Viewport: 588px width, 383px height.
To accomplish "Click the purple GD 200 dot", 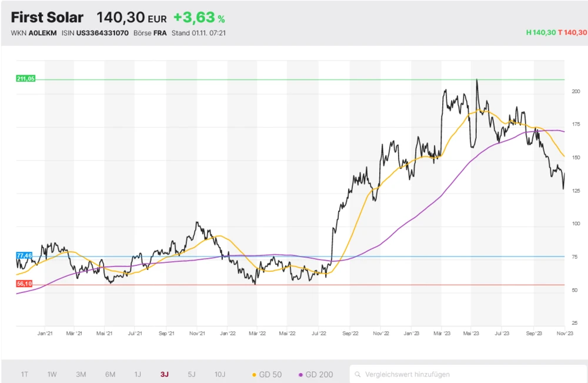I will click(x=301, y=375).
